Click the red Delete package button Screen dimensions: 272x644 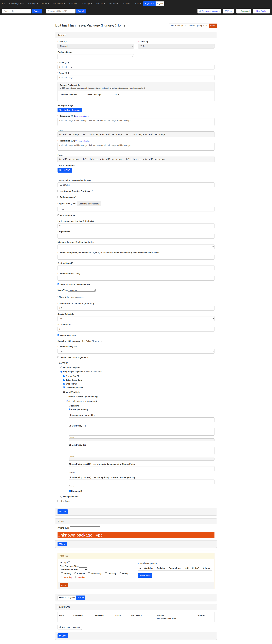click(x=212, y=26)
